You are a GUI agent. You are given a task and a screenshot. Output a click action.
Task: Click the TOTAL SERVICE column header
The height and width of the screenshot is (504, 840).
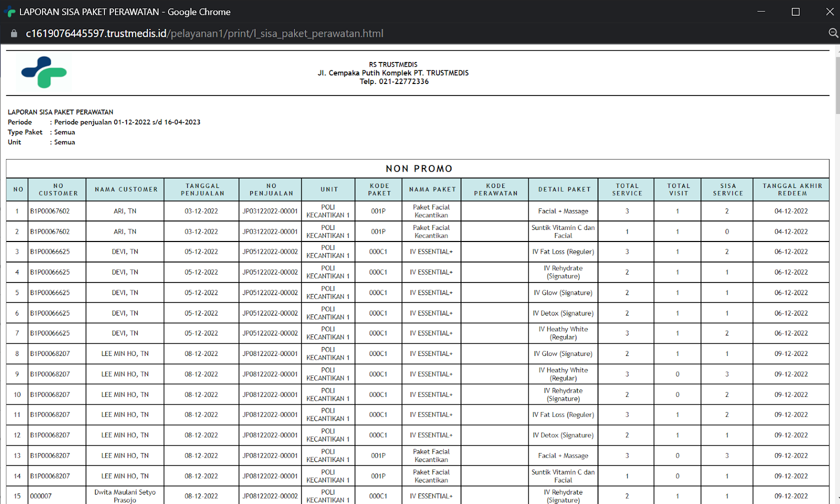pyautogui.click(x=627, y=190)
